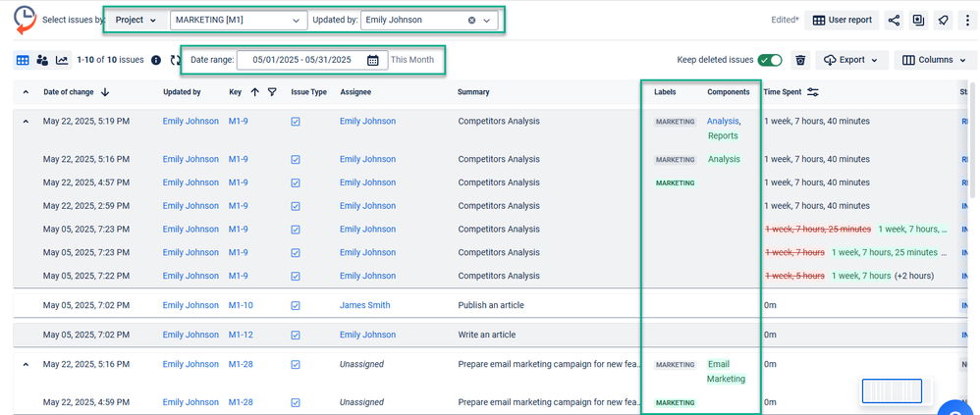
Task: Collapse the M1-9 issue history group
Action: (x=26, y=122)
